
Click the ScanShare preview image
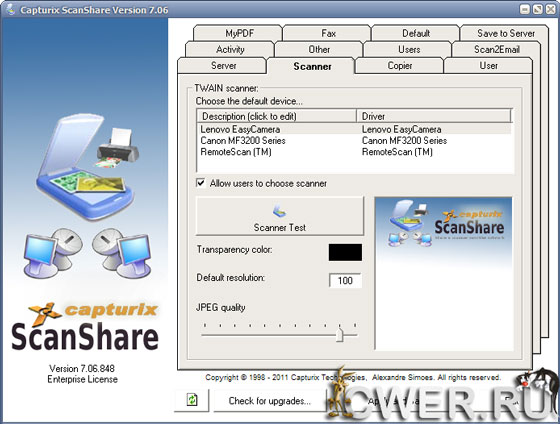[x=443, y=273]
